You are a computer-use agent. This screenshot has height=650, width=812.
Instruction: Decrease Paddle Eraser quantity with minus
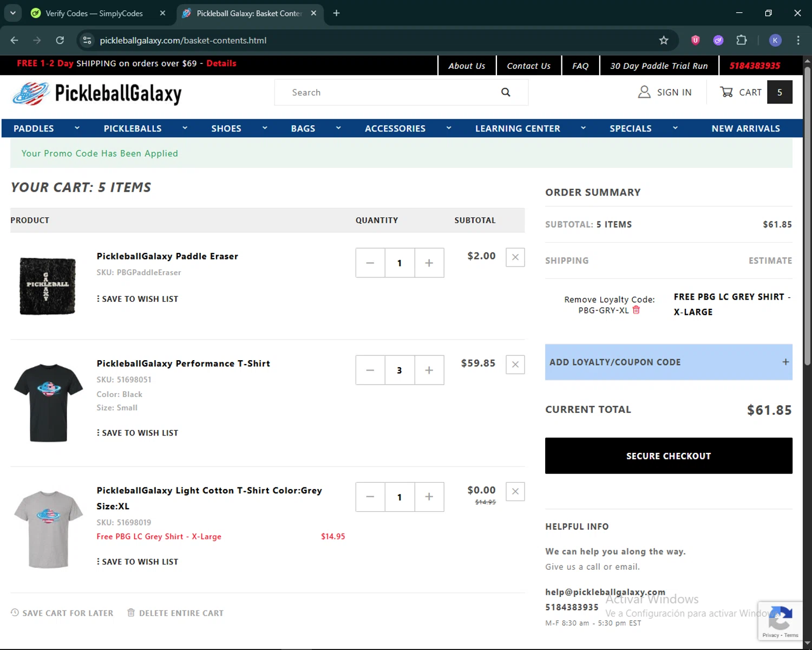[x=370, y=263]
